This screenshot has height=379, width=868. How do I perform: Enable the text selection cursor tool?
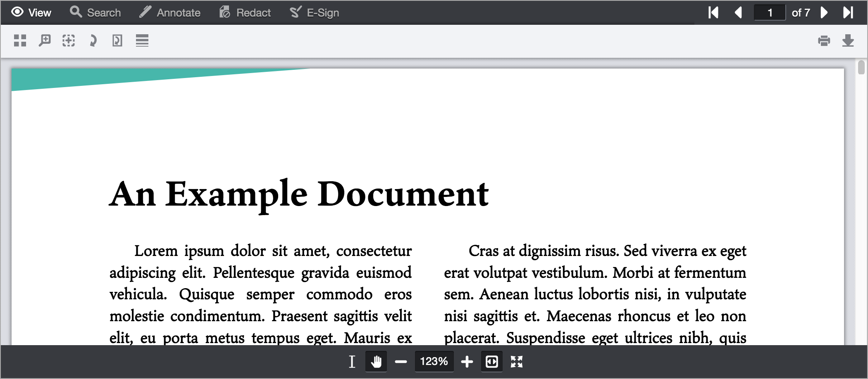click(352, 362)
